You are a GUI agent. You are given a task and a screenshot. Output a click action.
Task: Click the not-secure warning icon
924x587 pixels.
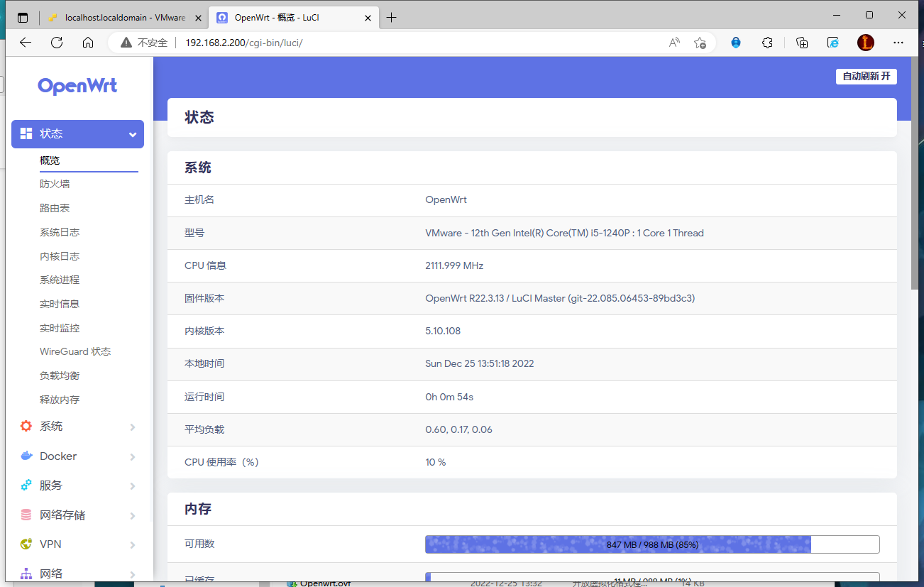click(126, 43)
